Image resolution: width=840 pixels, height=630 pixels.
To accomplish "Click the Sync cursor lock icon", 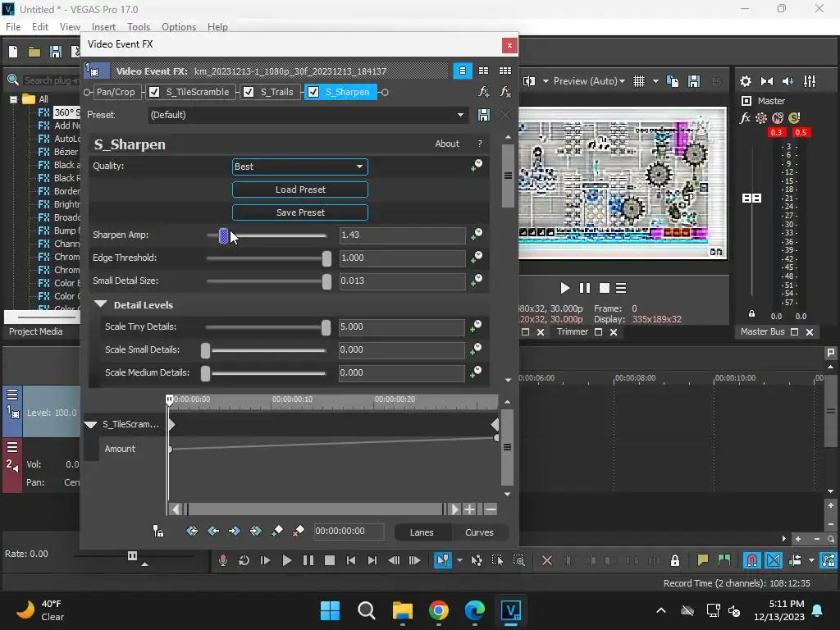I will (158, 531).
